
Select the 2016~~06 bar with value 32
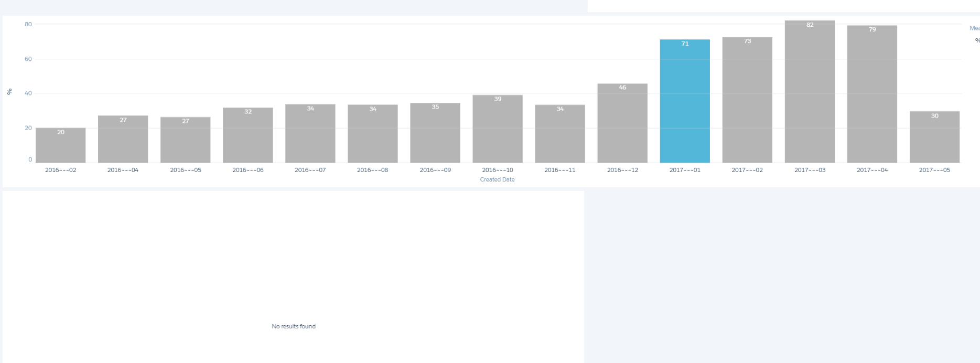click(x=248, y=135)
